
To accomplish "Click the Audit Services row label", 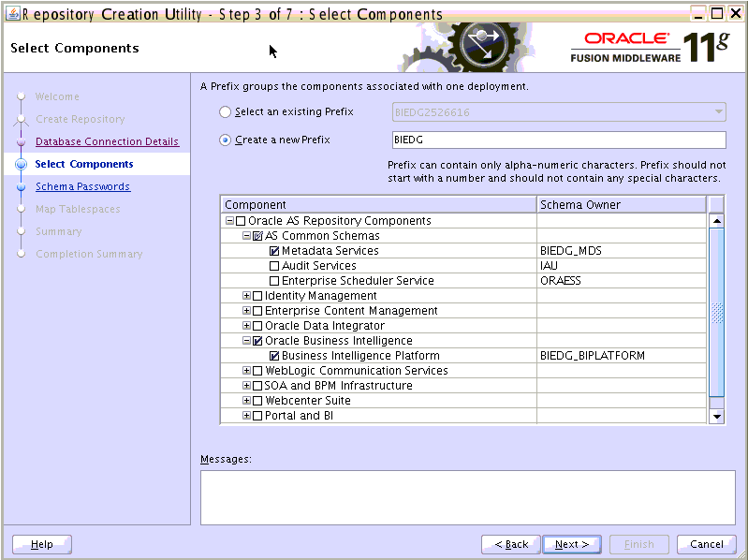I will coord(318,266).
